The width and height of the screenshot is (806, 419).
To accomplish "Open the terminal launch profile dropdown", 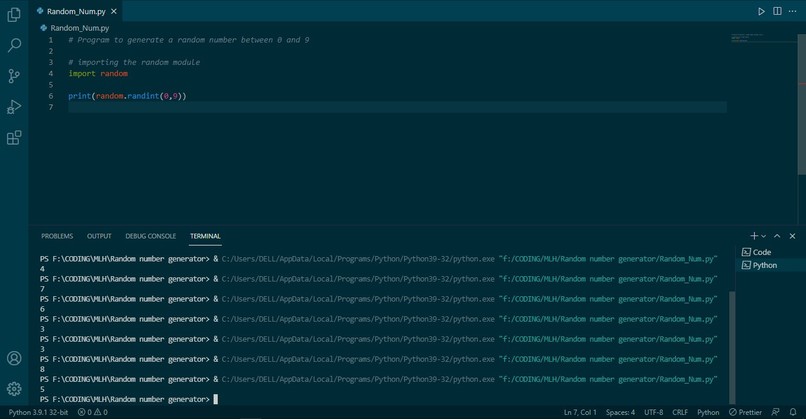I will click(763, 236).
